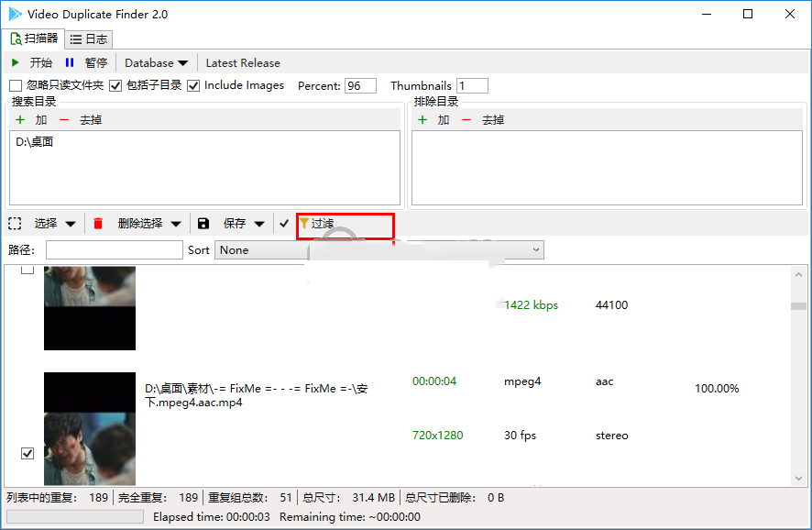This screenshot has height=530, width=812.
Task: Click the green plus in exclude directories
Action: click(422, 120)
